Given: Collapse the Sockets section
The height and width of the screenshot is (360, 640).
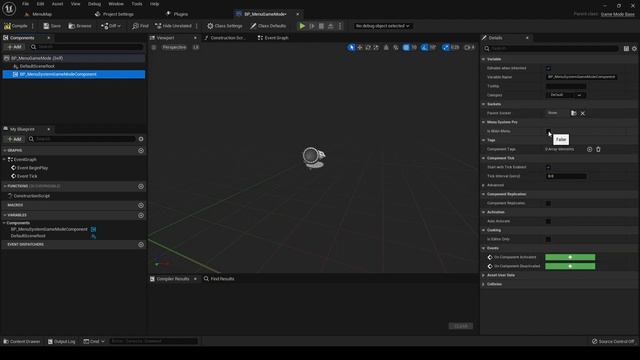Looking at the screenshot, I should pyautogui.click(x=484, y=104).
